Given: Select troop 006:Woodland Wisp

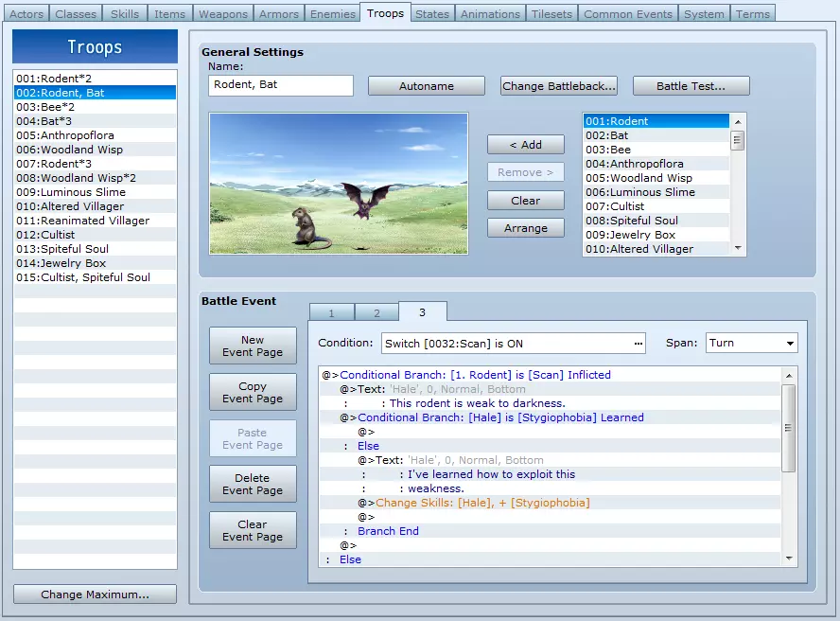Looking at the screenshot, I should click(95, 150).
